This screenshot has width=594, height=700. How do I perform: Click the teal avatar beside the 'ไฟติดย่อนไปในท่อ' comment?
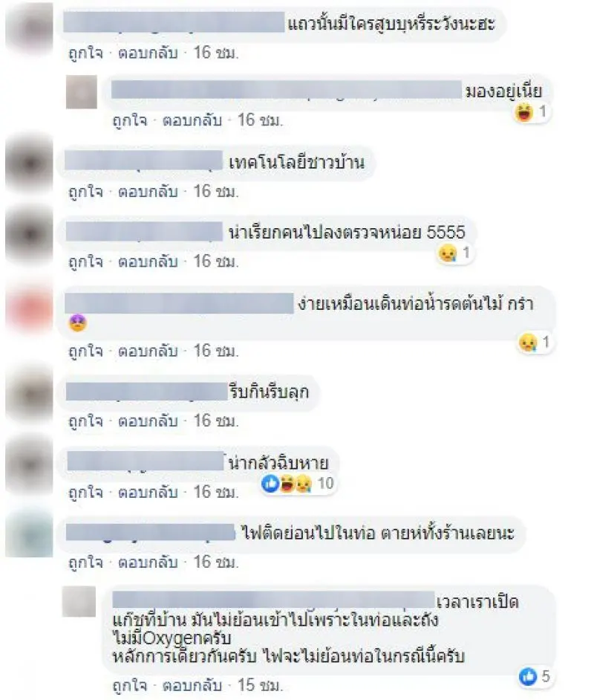click(30, 534)
